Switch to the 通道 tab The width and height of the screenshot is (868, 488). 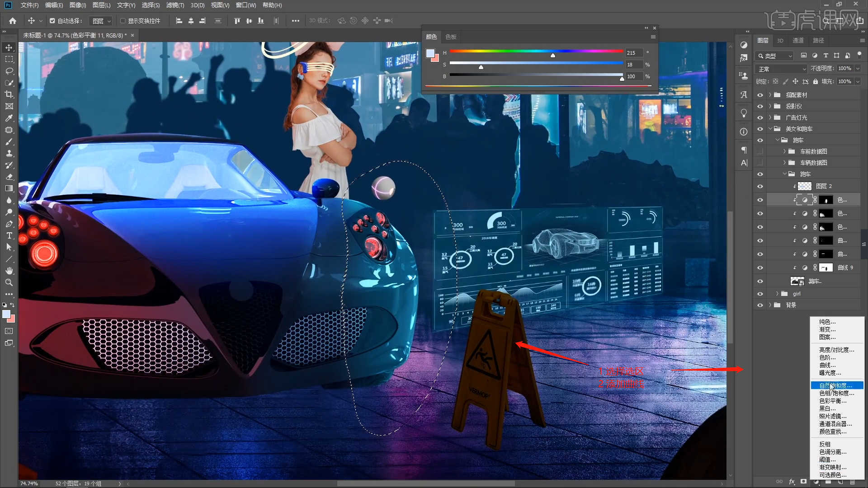pos(798,41)
